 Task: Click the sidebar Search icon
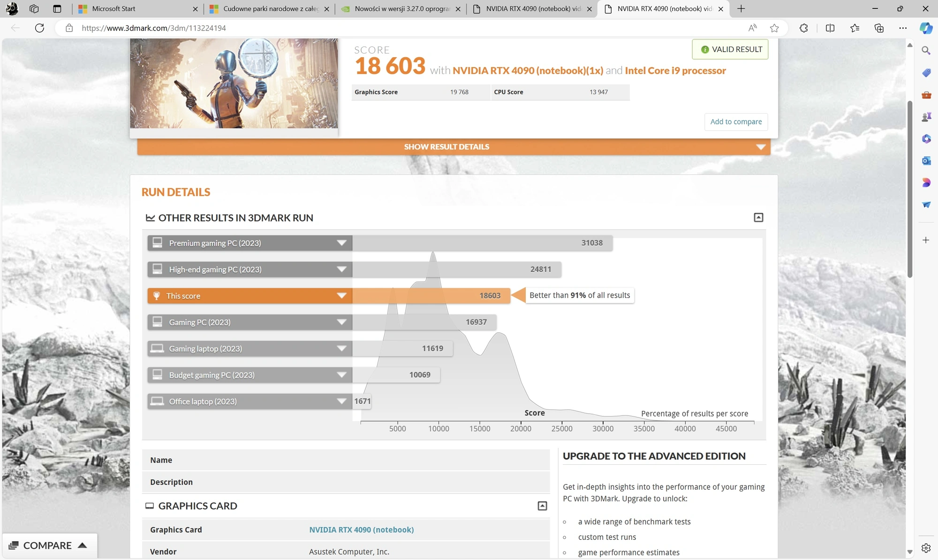pos(926,50)
